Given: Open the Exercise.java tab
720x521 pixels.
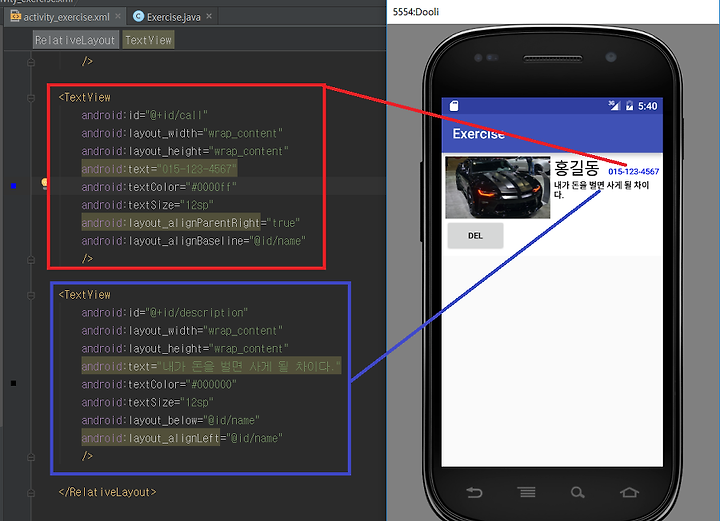Looking at the screenshot, I should point(173,17).
